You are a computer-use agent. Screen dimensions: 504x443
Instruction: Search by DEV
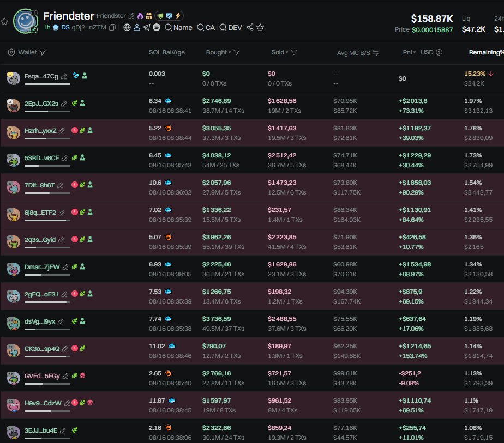[x=231, y=28]
